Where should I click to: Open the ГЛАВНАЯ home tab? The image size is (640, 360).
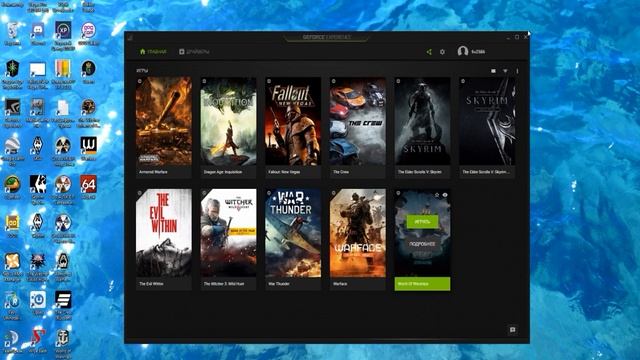click(153, 52)
